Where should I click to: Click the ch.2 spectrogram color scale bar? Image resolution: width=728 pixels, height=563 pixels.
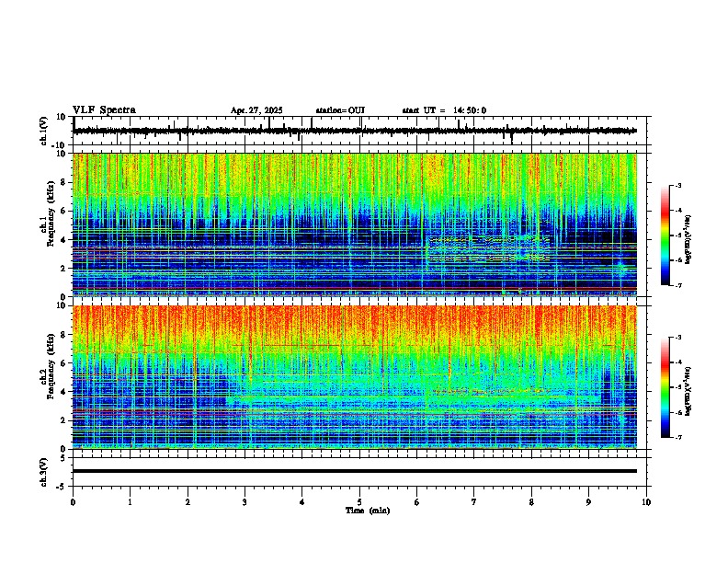point(665,387)
